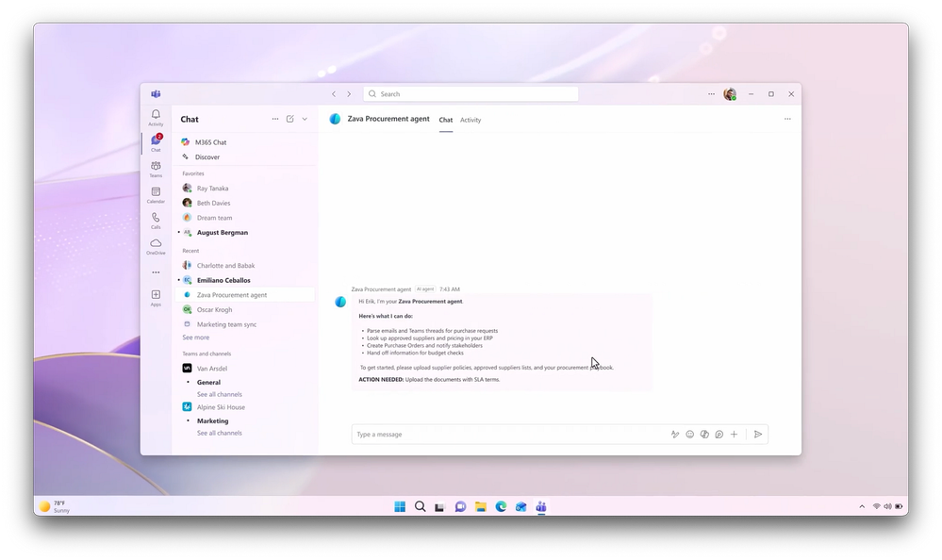Launch Microsoft Edge from the taskbar
This screenshot has width=942, height=560.
tap(501, 506)
